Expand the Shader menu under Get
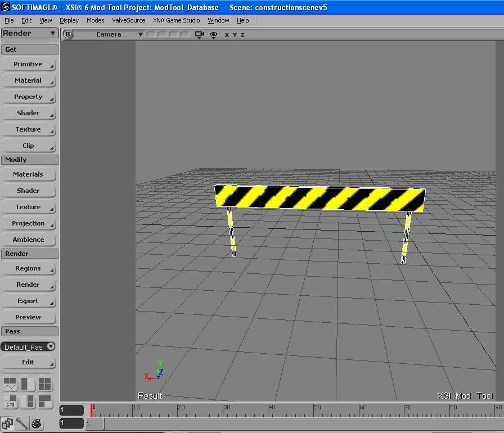The image size is (504, 433). coord(29,113)
